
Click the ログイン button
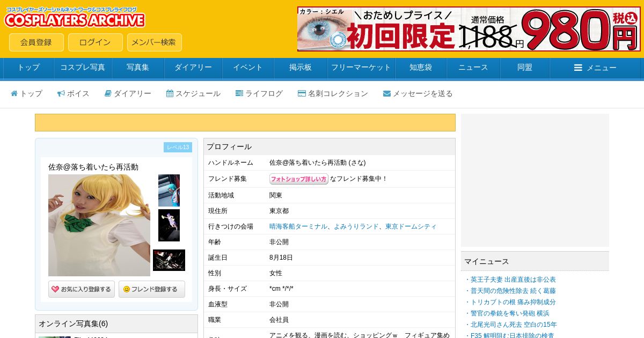[96, 42]
